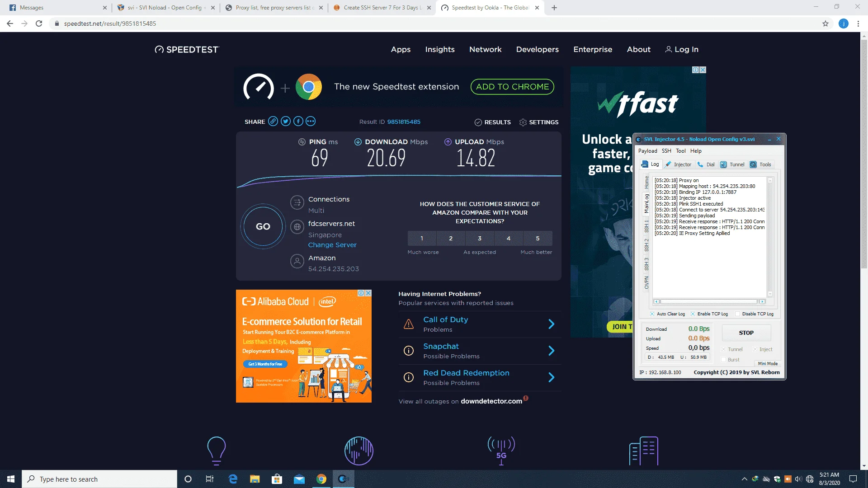
Task: Show hidden system tray icons
Action: 744,479
